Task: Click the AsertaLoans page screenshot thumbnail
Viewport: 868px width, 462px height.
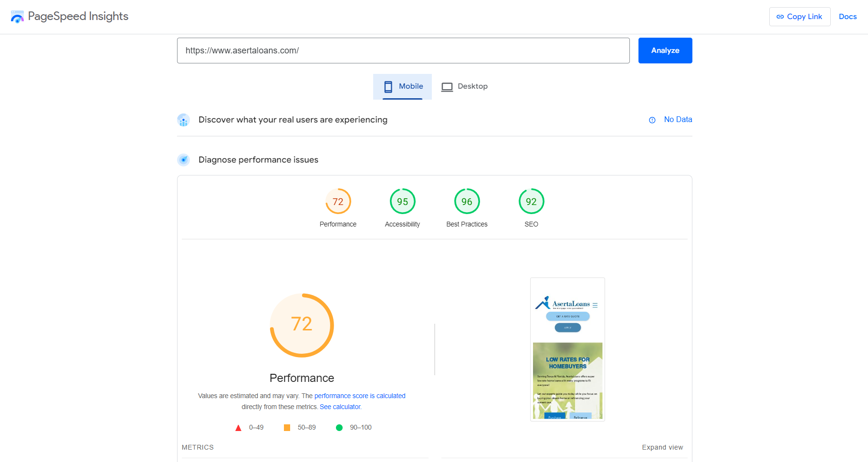Action: point(567,349)
